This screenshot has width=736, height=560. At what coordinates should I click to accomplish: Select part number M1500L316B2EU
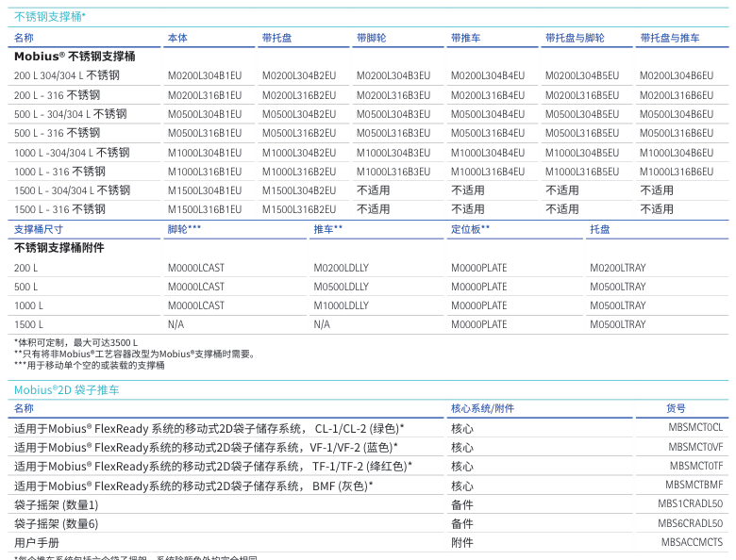(298, 209)
